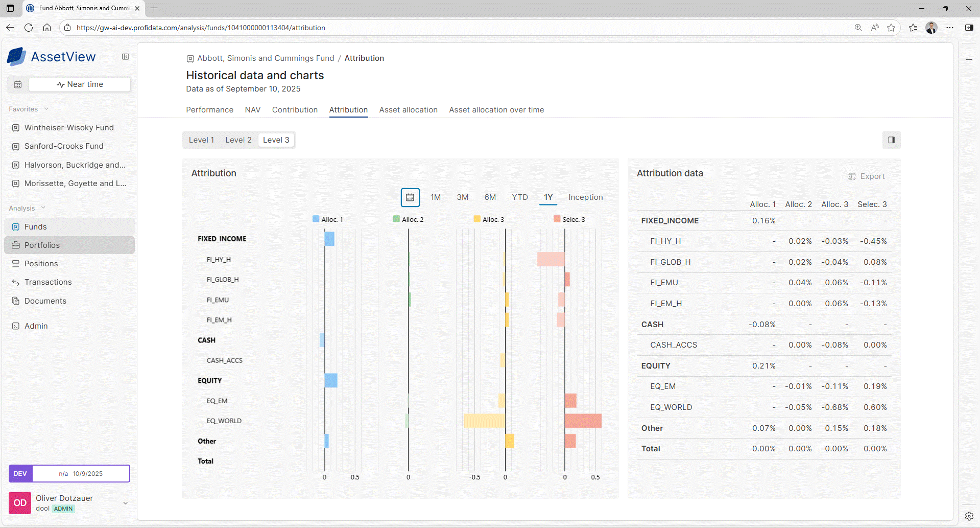Open Portfolios in the sidebar

[x=42, y=245]
